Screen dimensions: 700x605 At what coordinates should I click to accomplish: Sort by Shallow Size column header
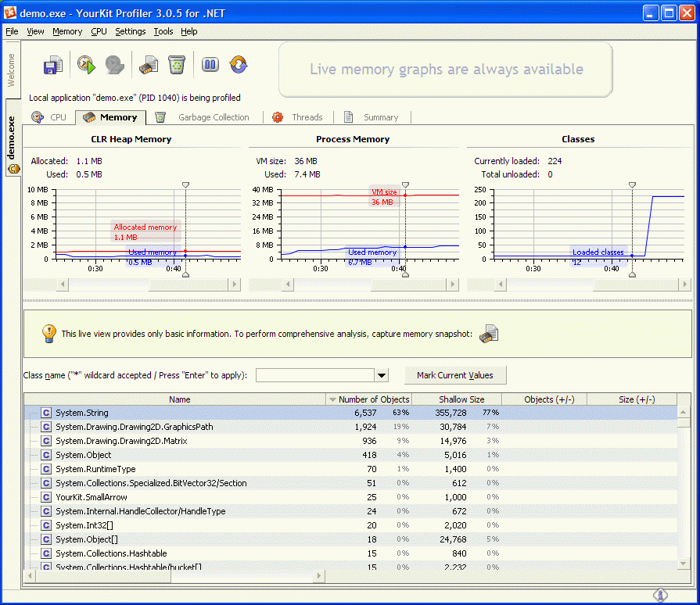coord(457,399)
